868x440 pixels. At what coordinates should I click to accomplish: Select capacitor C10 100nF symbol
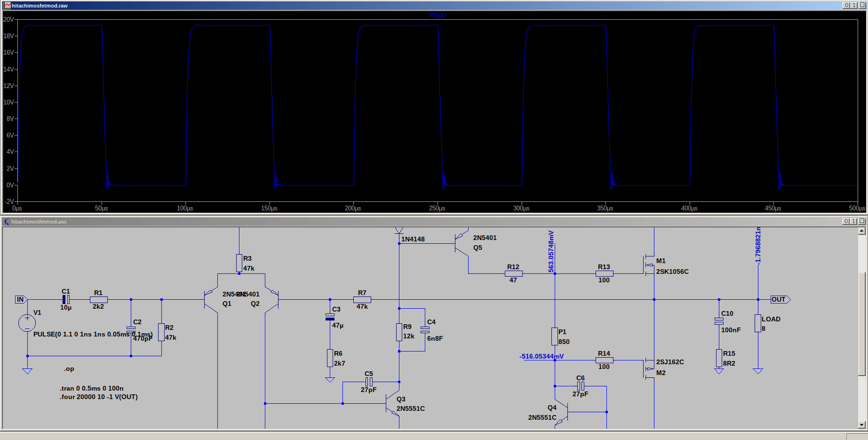pos(719,321)
